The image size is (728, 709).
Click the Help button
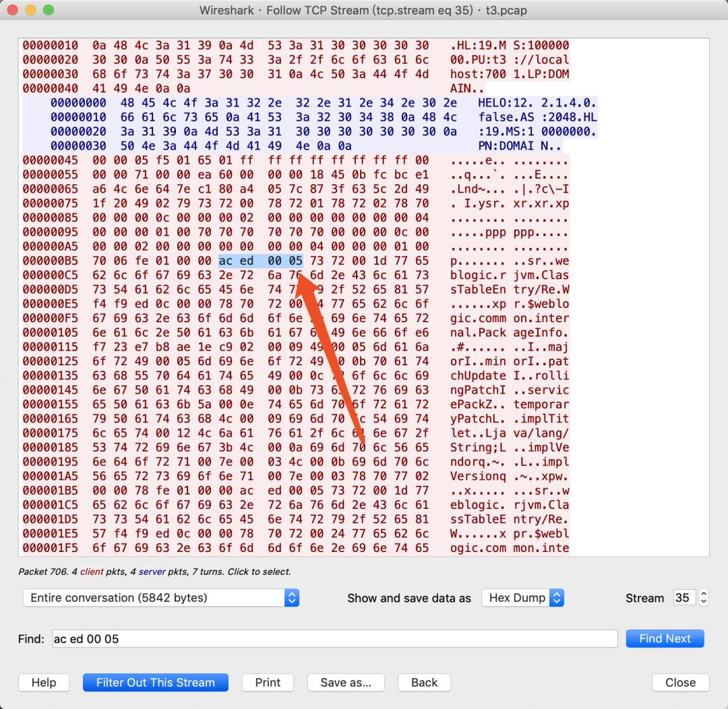(x=44, y=682)
